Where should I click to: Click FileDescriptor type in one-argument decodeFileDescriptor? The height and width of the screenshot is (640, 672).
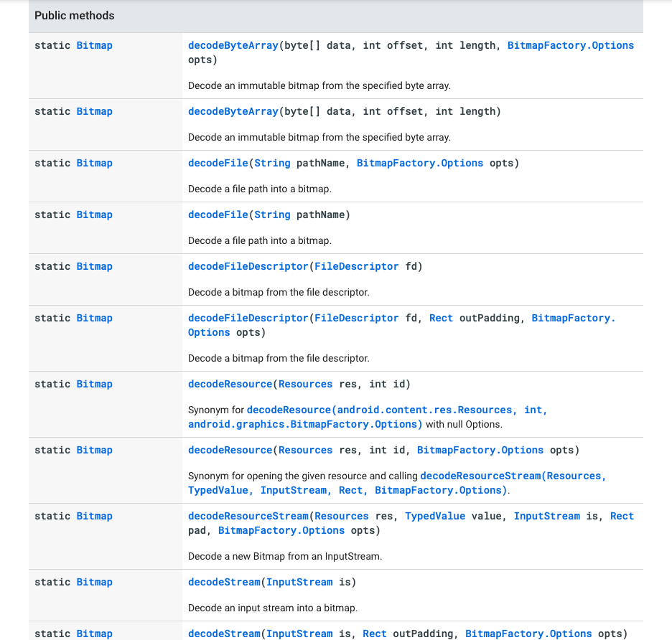point(357,266)
